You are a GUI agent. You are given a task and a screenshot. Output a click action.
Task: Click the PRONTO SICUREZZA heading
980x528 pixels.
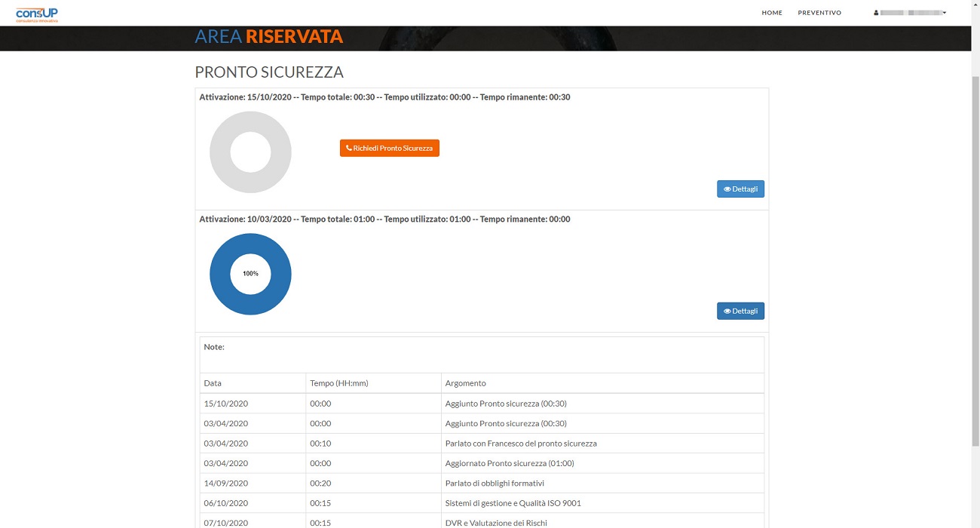point(269,72)
